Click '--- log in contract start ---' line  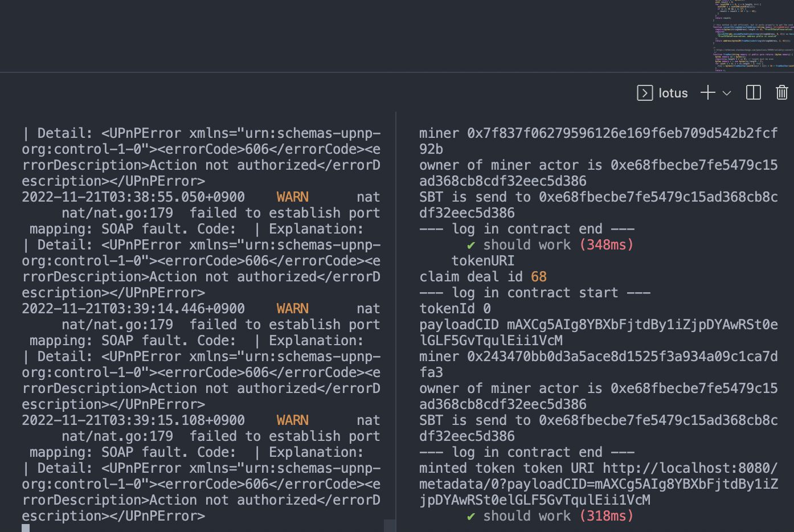pos(535,293)
